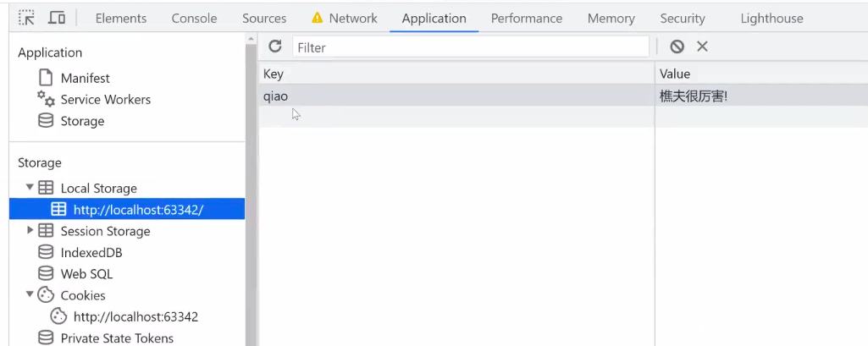The width and height of the screenshot is (868, 346).
Task: Expand the Session Storage tree node
Action: pyautogui.click(x=30, y=231)
